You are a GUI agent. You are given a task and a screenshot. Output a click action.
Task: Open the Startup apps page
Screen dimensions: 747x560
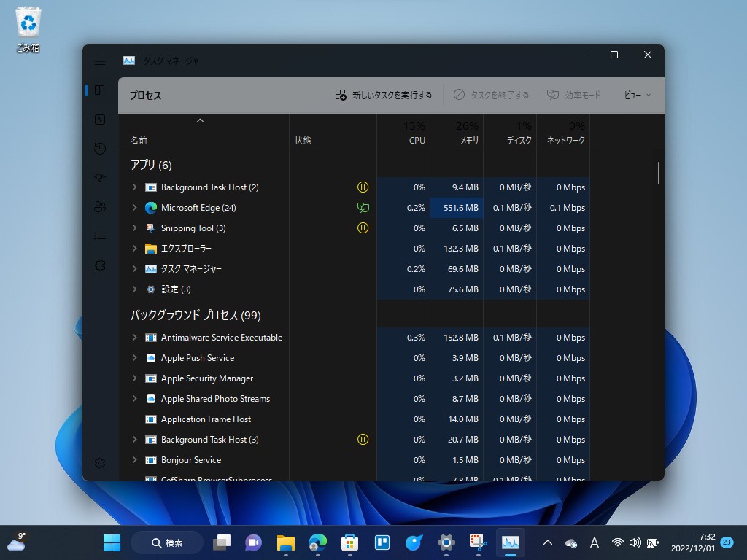click(100, 178)
